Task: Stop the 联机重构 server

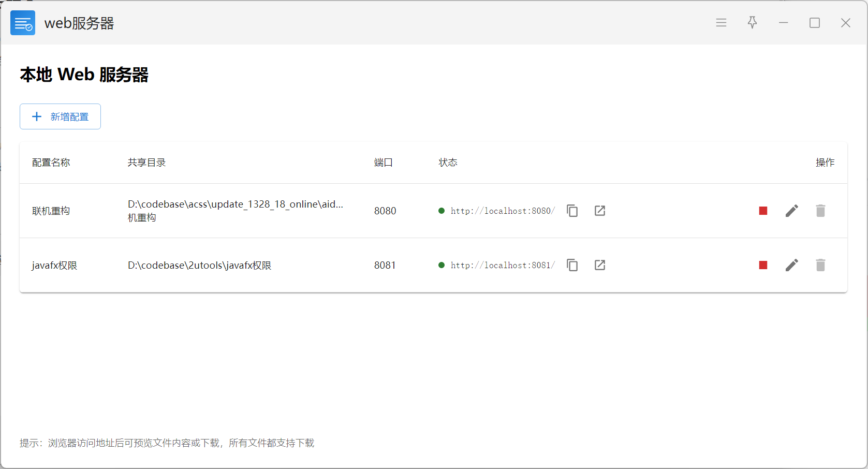Action: coord(763,211)
